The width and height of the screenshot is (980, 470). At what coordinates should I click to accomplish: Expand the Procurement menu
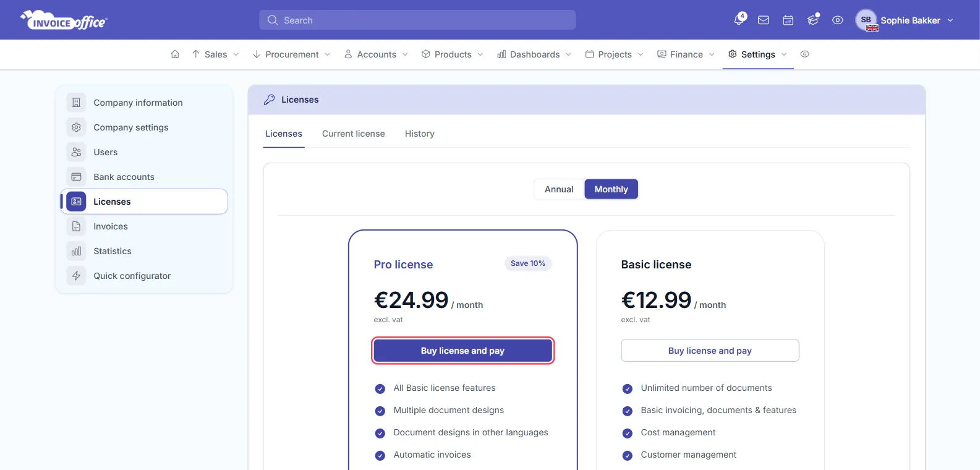pyautogui.click(x=291, y=54)
